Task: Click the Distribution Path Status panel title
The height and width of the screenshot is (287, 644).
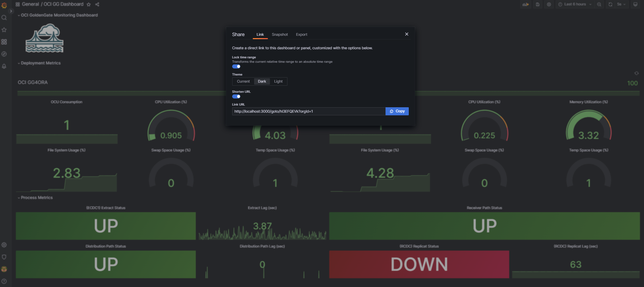Action: click(106, 246)
